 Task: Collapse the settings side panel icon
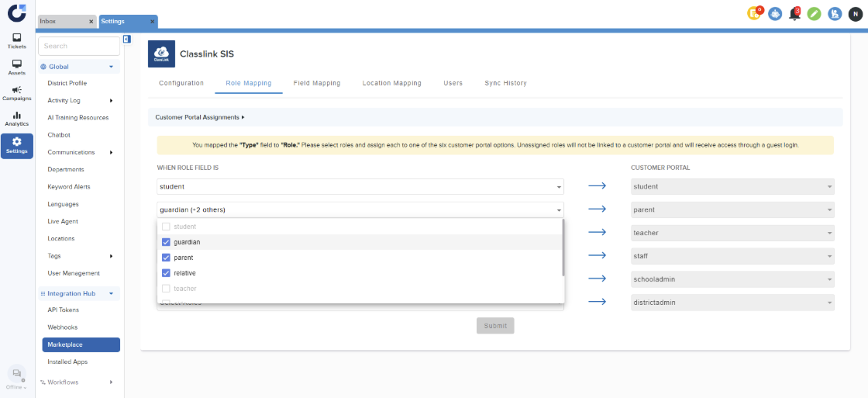(x=127, y=39)
